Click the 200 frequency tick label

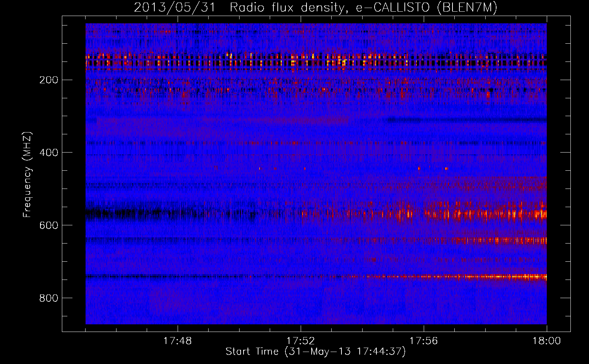click(49, 80)
